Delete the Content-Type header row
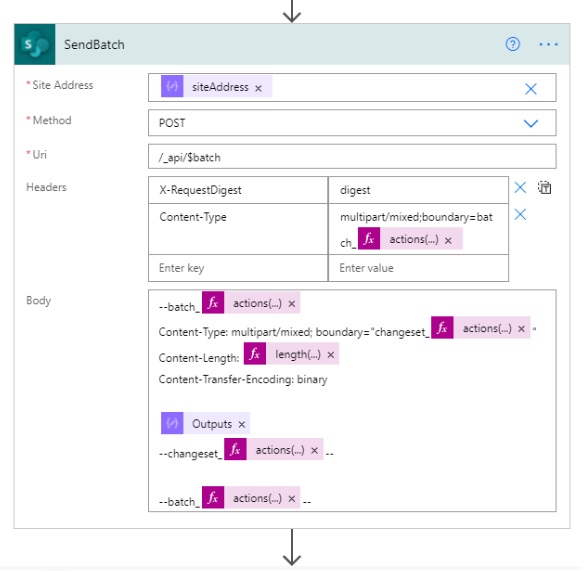The width and height of the screenshot is (585, 572). point(520,215)
